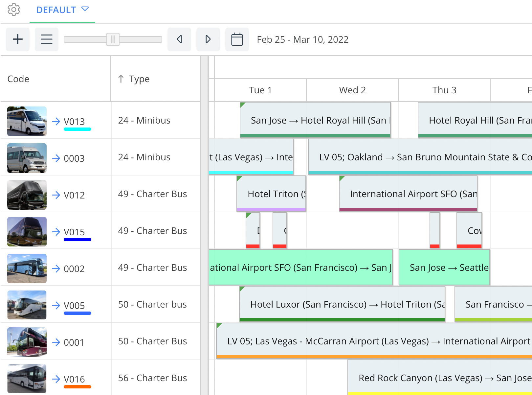
Task: Open the 0002 blue bus thumbnail
Action: (27, 268)
